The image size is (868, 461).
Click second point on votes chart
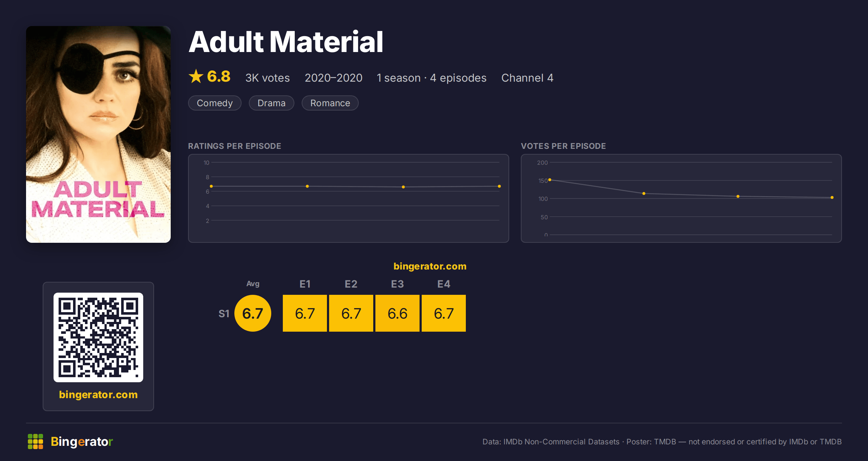644,194
